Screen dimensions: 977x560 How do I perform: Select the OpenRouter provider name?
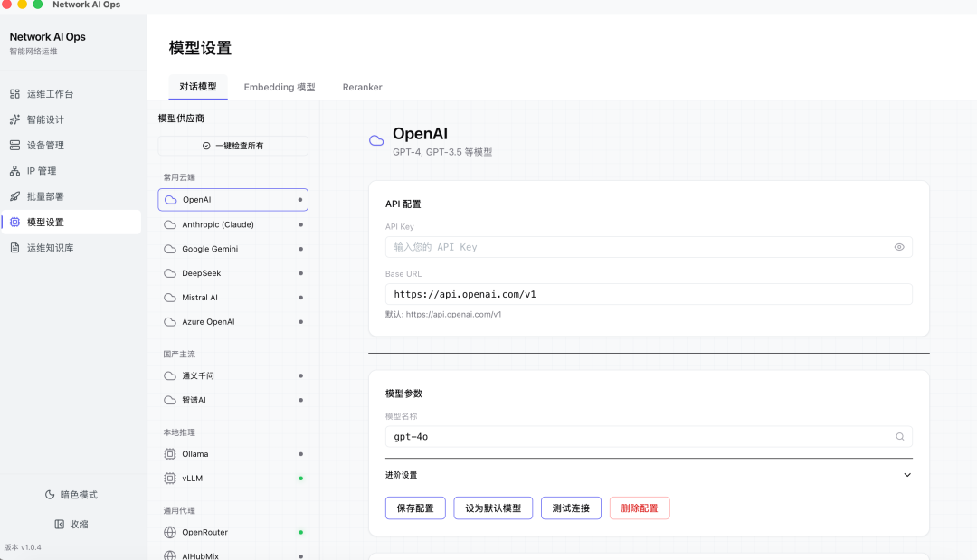tap(205, 532)
